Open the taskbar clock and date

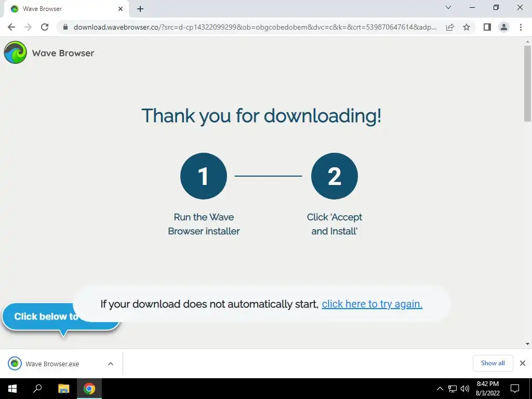(x=487, y=389)
